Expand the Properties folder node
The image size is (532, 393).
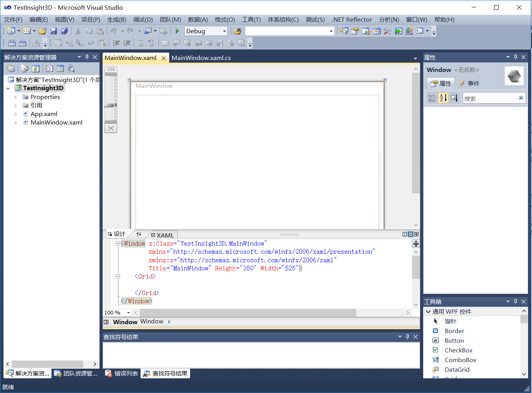[x=15, y=97]
